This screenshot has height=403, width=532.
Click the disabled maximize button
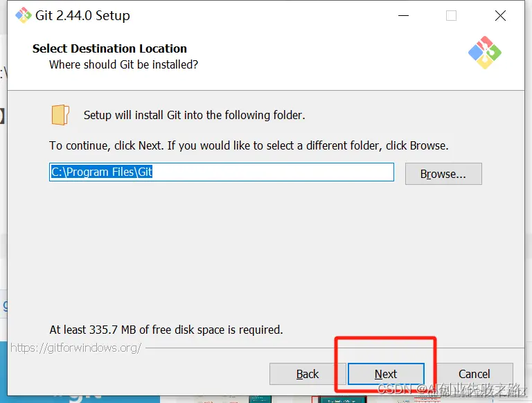point(451,16)
